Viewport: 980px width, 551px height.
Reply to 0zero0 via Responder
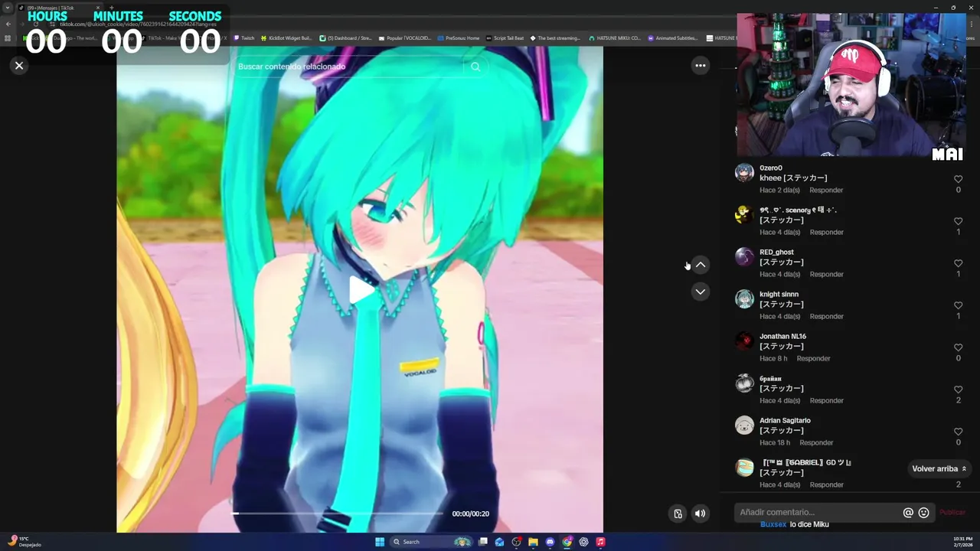[x=826, y=190]
